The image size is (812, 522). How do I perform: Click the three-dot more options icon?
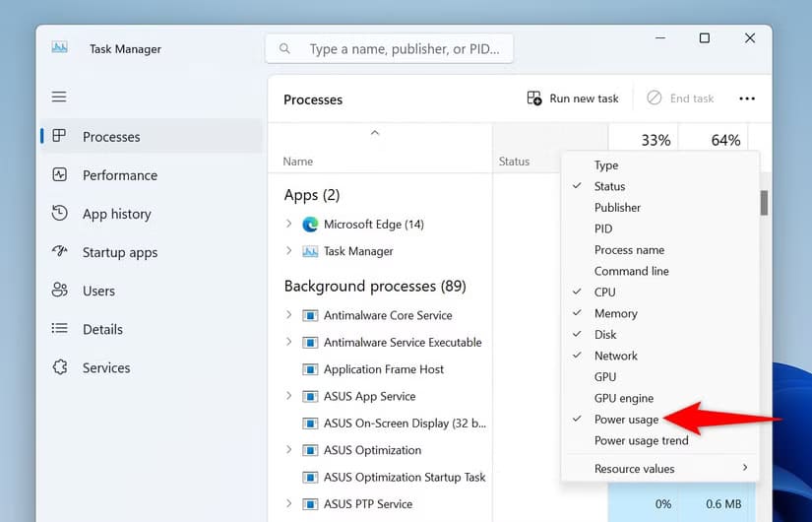point(747,98)
